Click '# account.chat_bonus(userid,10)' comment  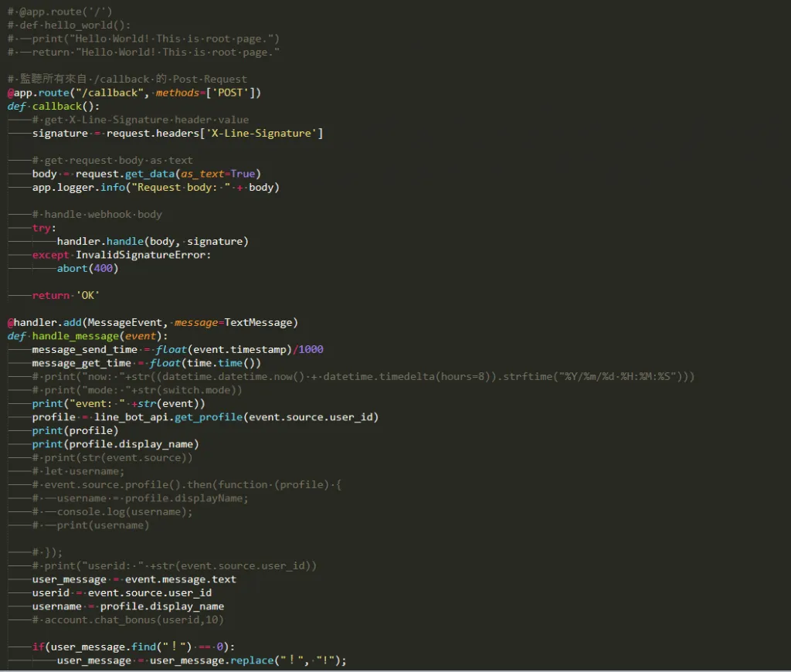[128, 620]
